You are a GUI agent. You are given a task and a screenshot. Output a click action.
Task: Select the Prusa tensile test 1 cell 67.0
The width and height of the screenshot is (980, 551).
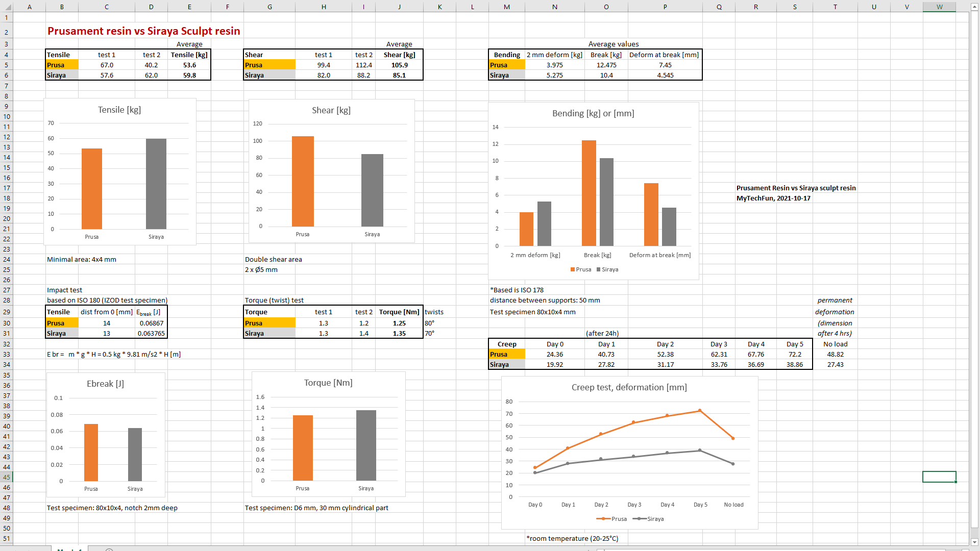point(107,65)
